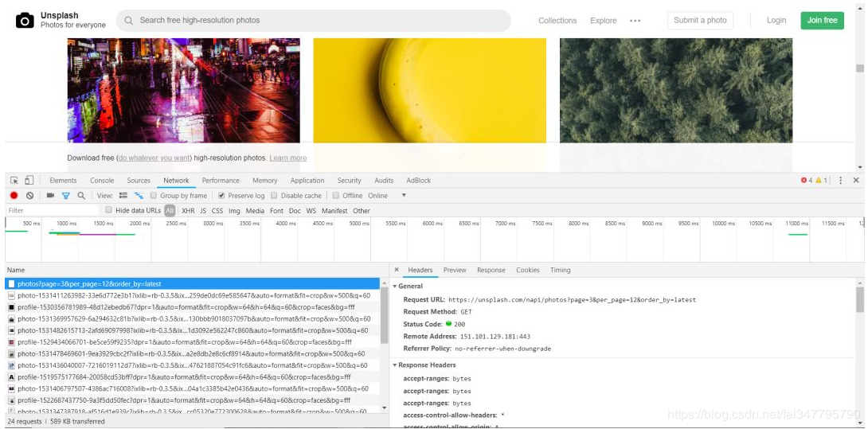Select the All request types filter
The width and height of the screenshot is (868, 429).
click(x=170, y=210)
